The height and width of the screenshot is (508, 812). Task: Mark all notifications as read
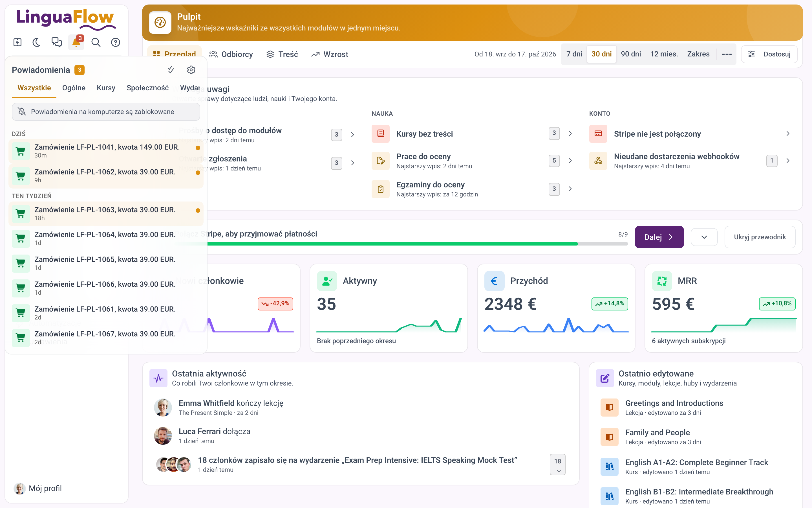coord(171,70)
